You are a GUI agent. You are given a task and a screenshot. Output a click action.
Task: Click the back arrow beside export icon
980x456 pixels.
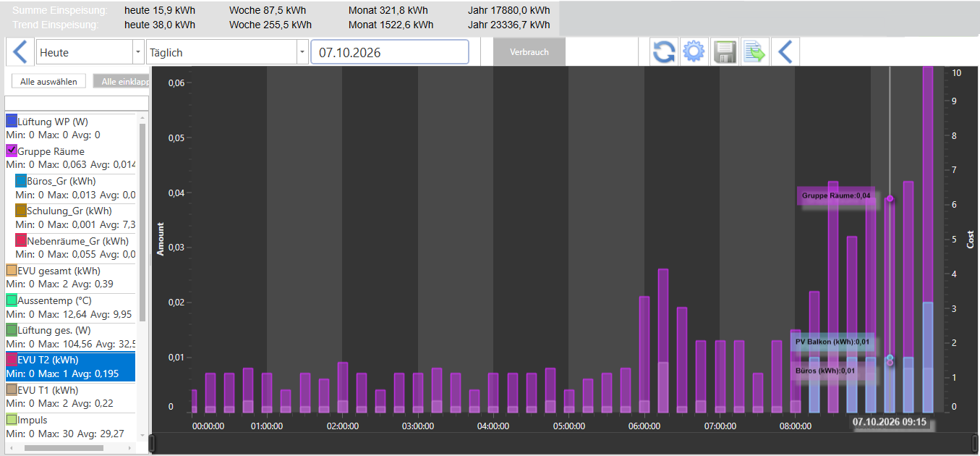pos(785,52)
